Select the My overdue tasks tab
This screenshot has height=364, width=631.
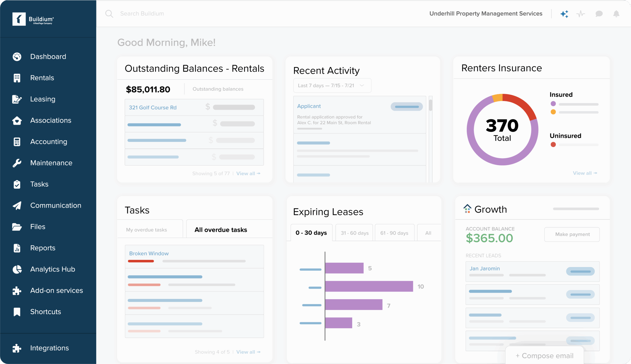pyautogui.click(x=146, y=230)
